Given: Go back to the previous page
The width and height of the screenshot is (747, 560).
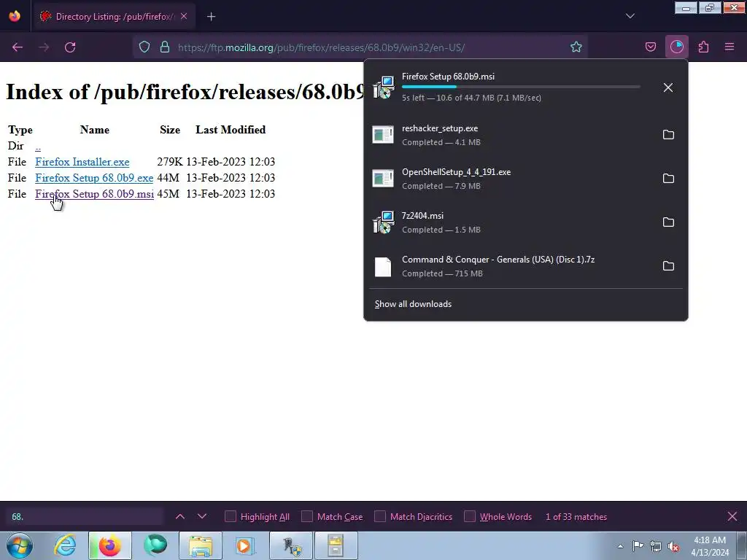Looking at the screenshot, I should coord(18,47).
